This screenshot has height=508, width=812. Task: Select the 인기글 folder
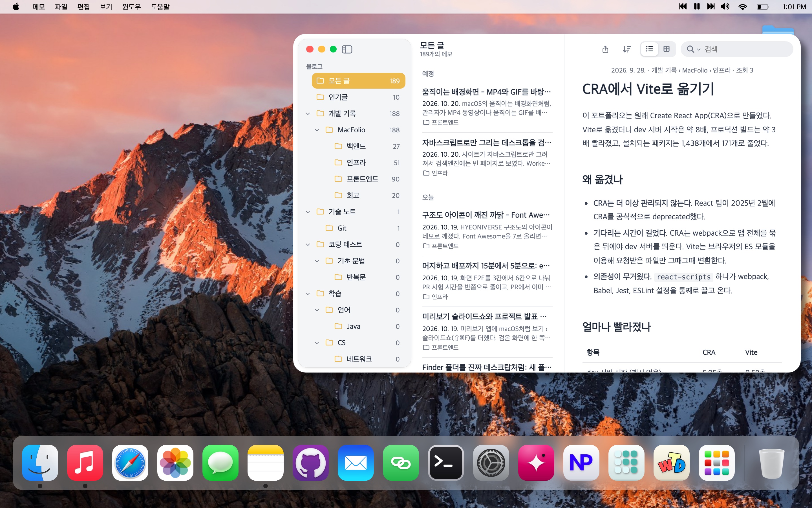[358, 97]
